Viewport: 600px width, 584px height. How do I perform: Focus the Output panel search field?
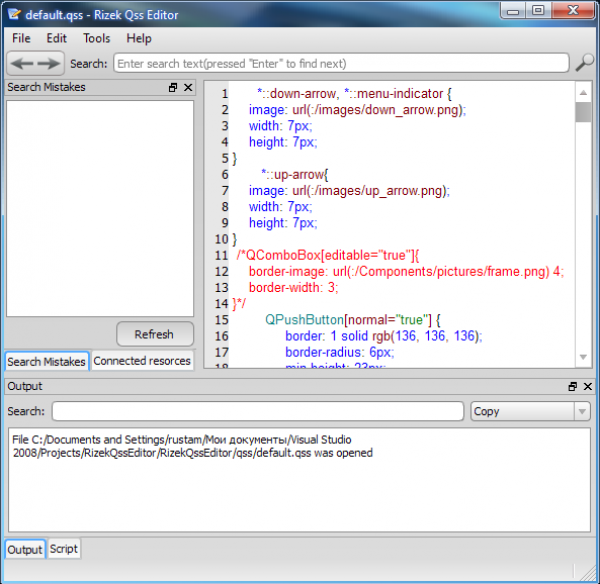(258, 411)
